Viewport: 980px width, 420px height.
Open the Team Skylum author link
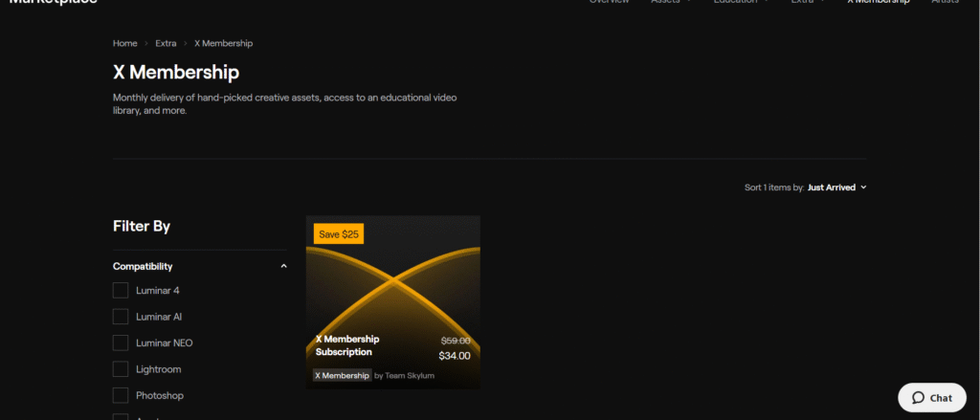coord(410,376)
